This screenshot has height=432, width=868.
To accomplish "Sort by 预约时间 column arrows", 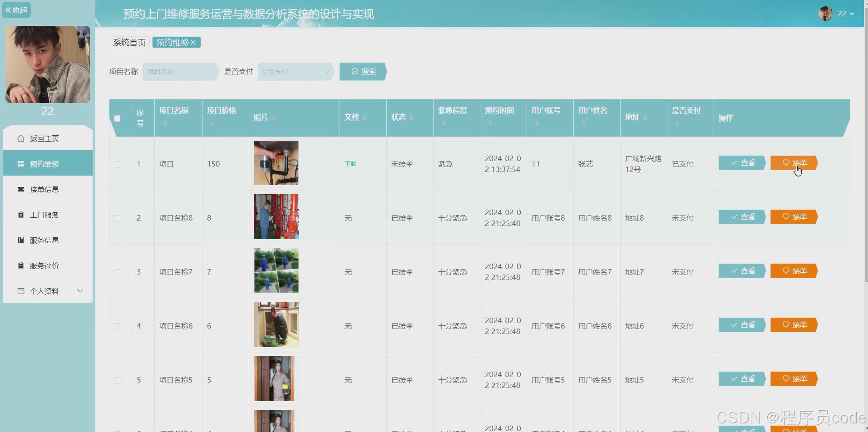I will [490, 123].
